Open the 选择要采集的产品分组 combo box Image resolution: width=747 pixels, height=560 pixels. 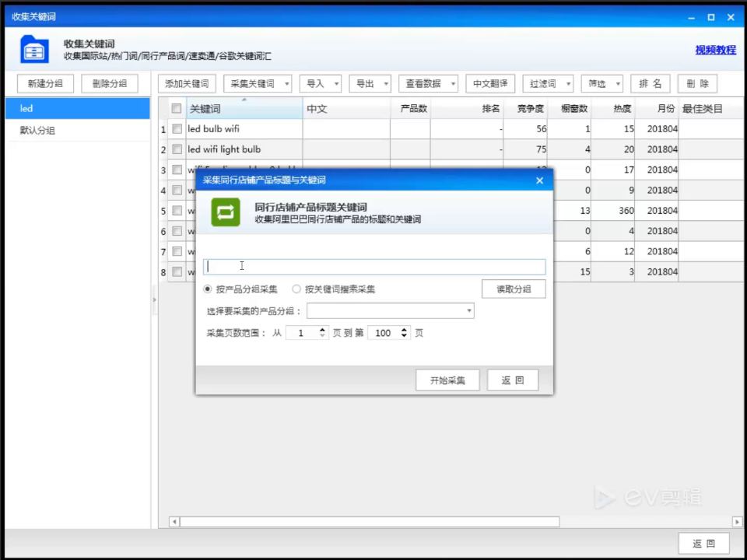(390, 311)
